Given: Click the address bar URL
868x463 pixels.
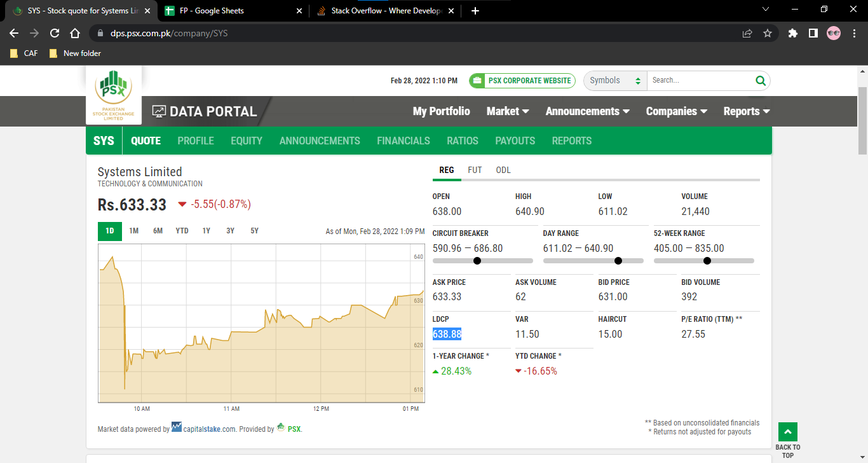Looking at the screenshot, I should coord(169,33).
